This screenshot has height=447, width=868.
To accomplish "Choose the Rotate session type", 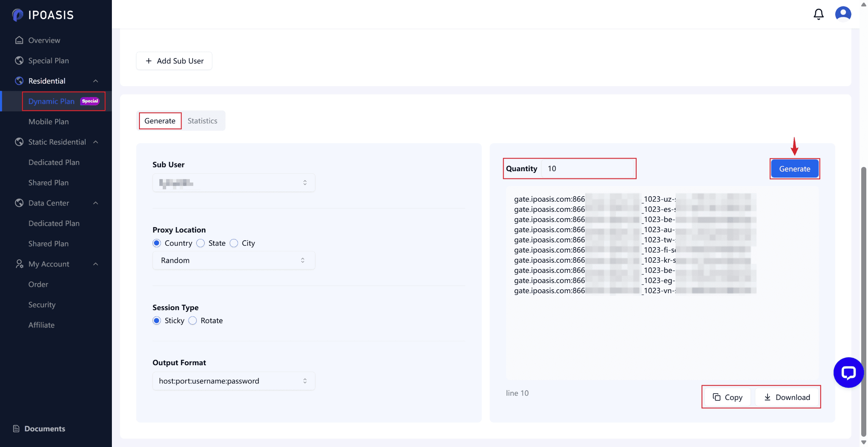I will [x=193, y=321].
